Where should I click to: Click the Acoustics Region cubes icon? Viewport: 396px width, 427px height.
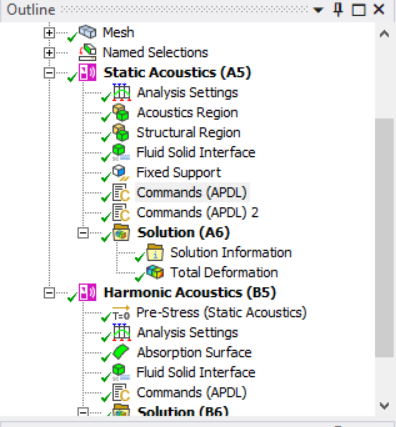tap(121, 112)
